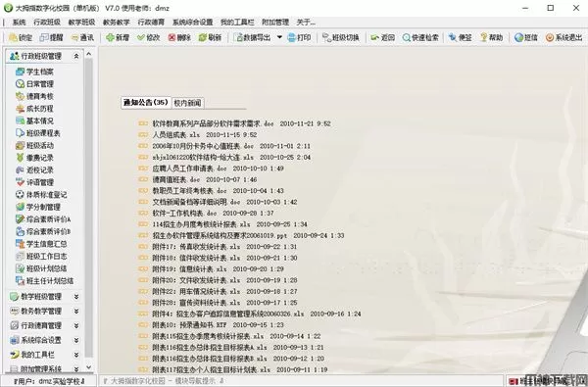Expand the 附加管理系统 panel chevron
588x387 pixels.
(x=76, y=369)
